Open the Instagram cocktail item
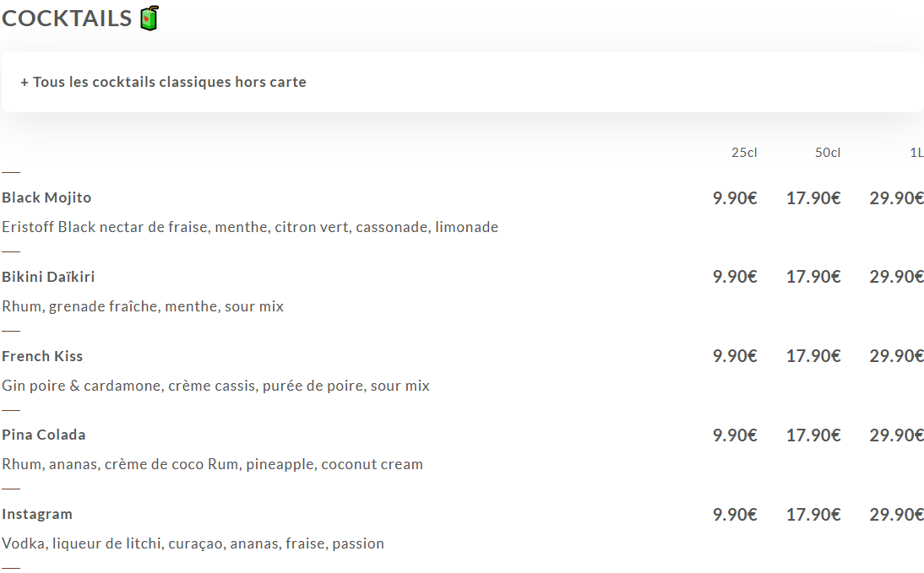This screenshot has height=573, width=924. 37,514
